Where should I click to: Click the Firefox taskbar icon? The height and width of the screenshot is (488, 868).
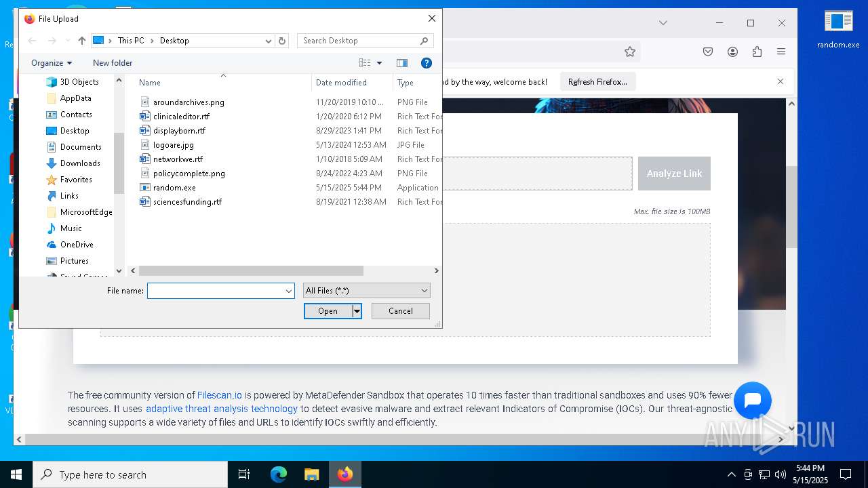click(345, 474)
